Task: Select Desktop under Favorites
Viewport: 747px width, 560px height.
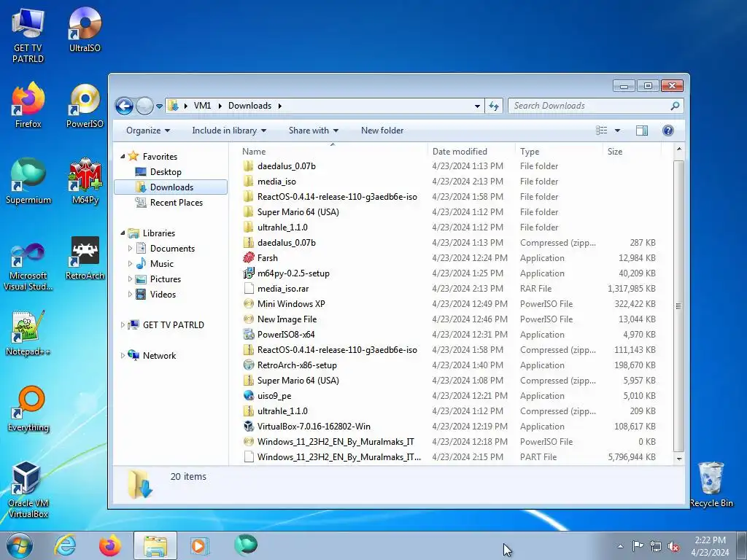Action: click(x=166, y=172)
